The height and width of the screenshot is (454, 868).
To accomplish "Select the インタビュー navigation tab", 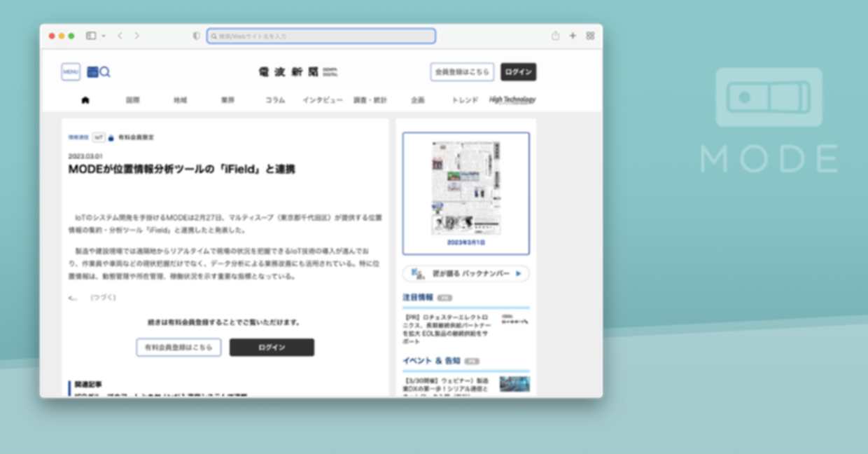I will coord(323,100).
